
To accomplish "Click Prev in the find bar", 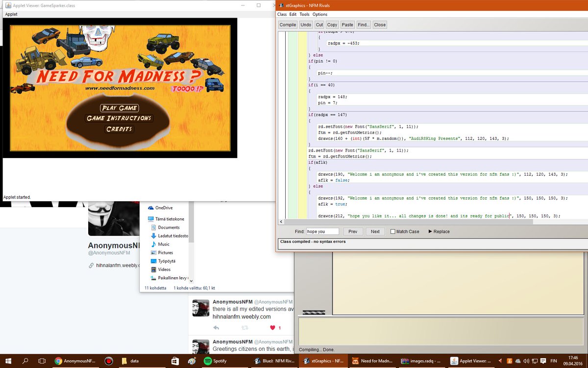I will (353, 232).
